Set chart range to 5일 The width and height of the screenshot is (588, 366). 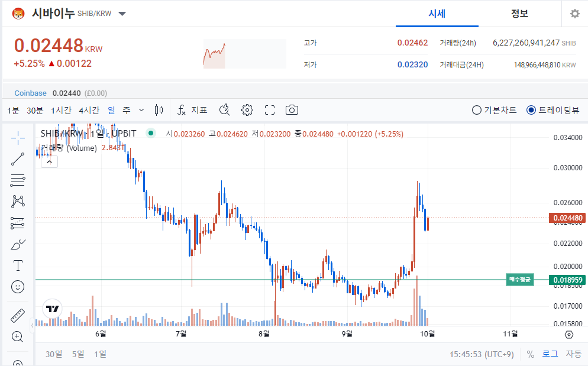coord(78,354)
